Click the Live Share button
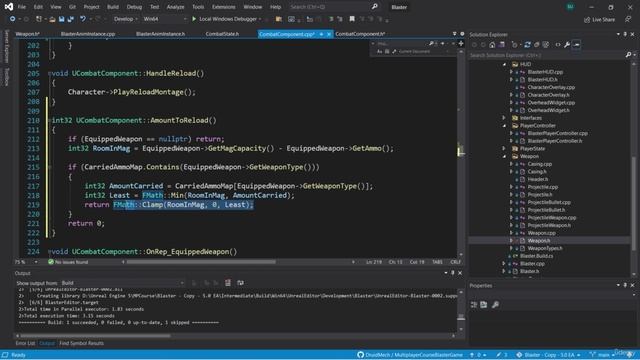Viewport: 640px width, 360px height. [599, 19]
